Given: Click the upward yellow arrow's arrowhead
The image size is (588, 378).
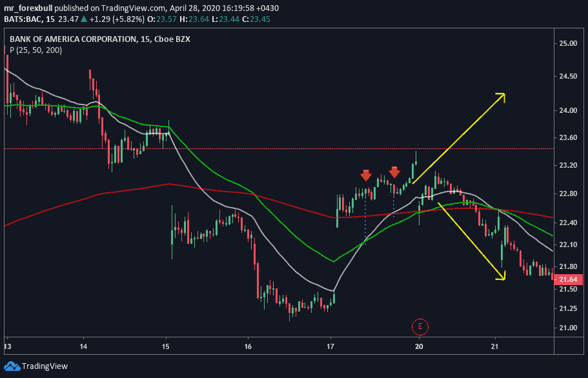Looking at the screenshot, I should pos(501,96).
